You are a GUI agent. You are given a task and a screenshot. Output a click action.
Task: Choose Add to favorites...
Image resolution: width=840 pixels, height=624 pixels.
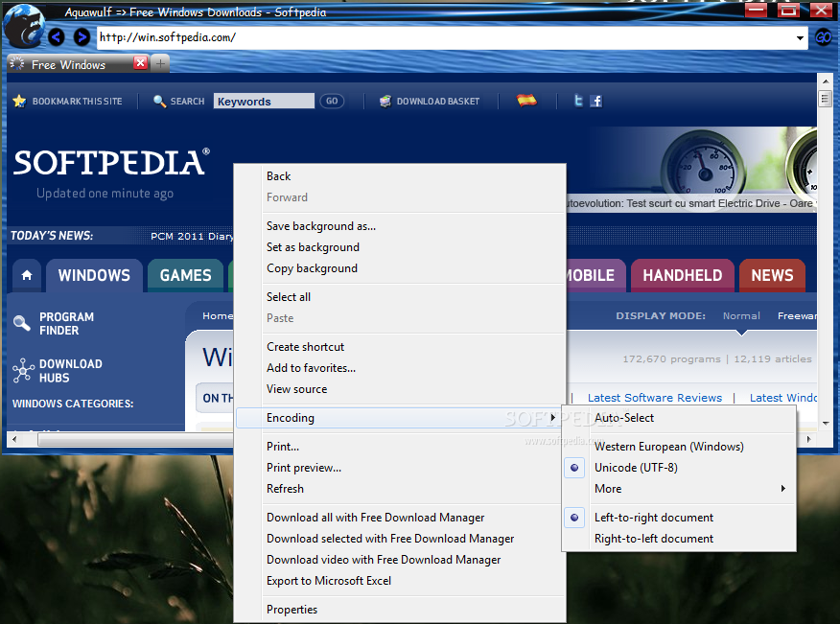[x=400, y=368]
